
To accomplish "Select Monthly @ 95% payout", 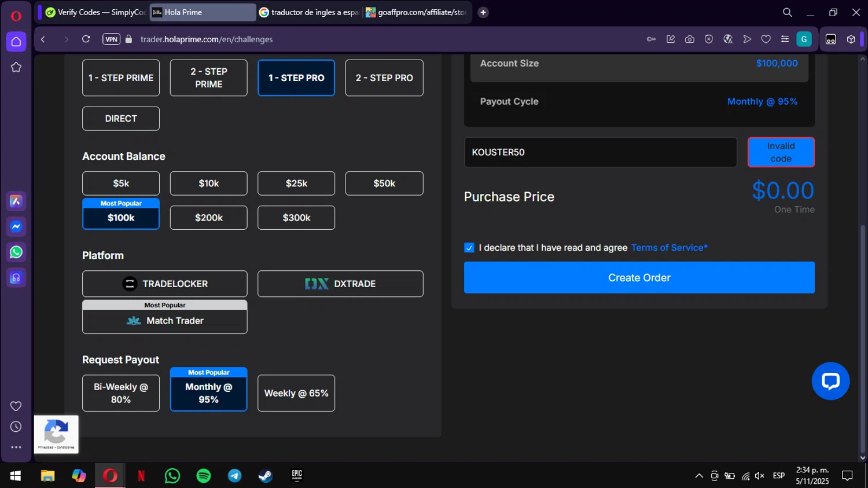I will point(209,393).
